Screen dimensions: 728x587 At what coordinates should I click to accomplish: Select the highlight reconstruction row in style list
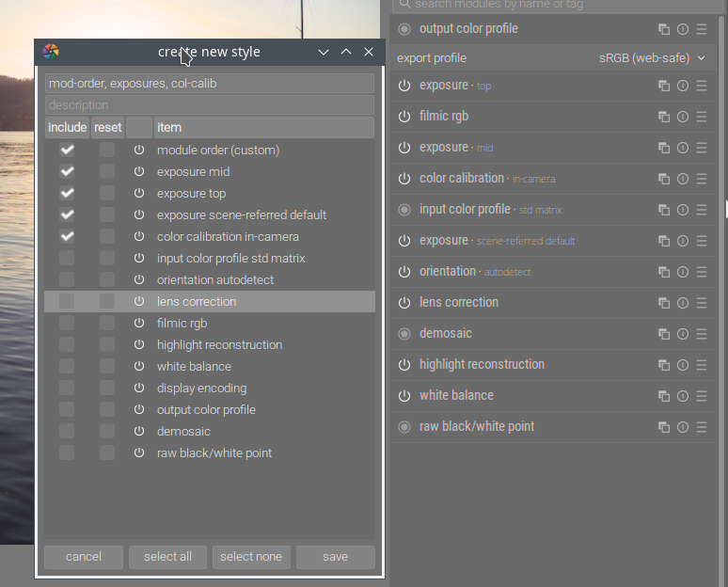coord(210,344)
